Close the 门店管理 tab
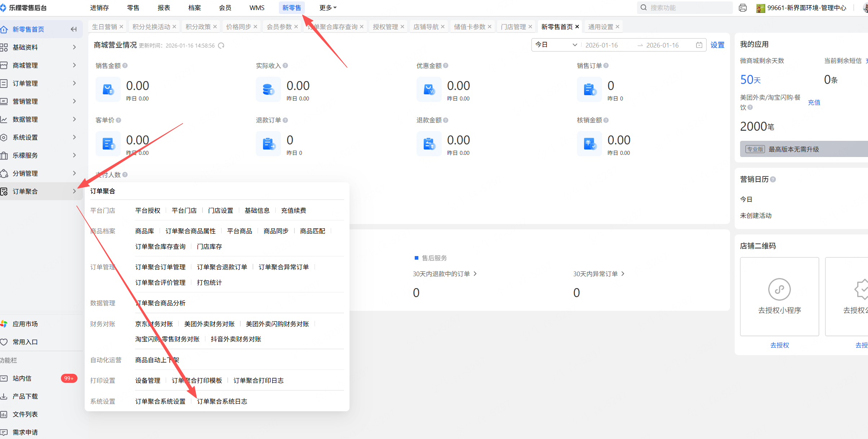This screenshot has height=439, width=868. coord(530,27)
